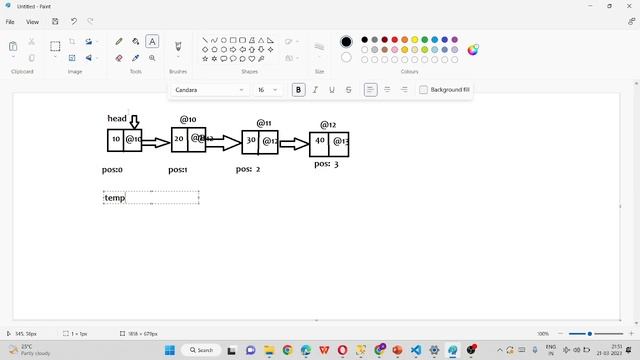
Task: Open File Explorer from taskbar
Action: [x=269, y=350]
